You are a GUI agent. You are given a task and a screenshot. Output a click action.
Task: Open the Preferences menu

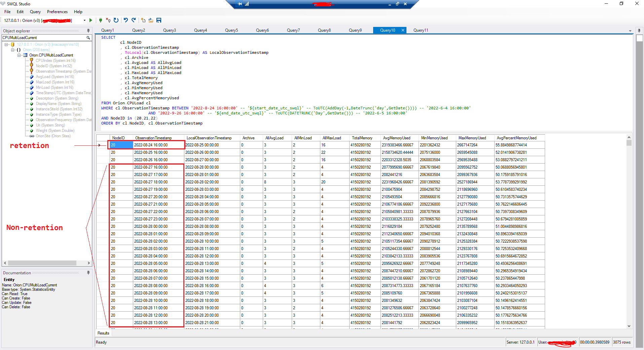pyautogui.click(x=57, y=12)
